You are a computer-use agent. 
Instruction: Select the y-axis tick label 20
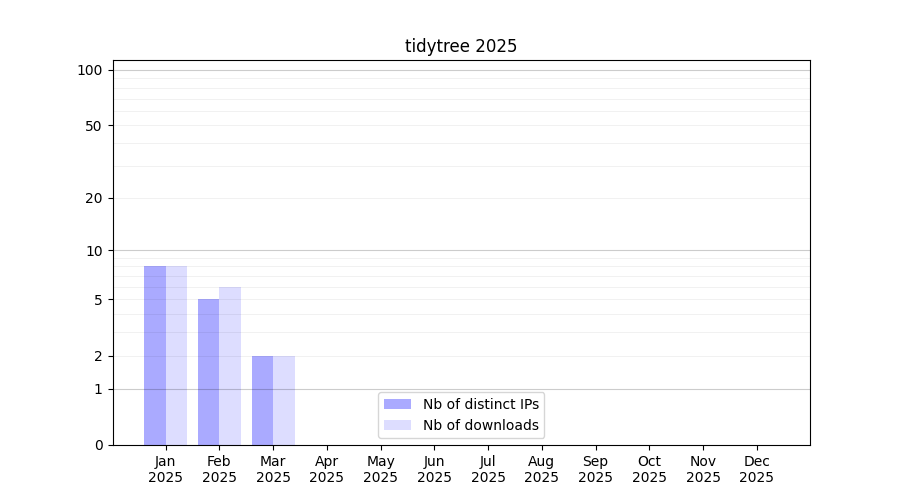pyautogui.click(x=93, y=198)
